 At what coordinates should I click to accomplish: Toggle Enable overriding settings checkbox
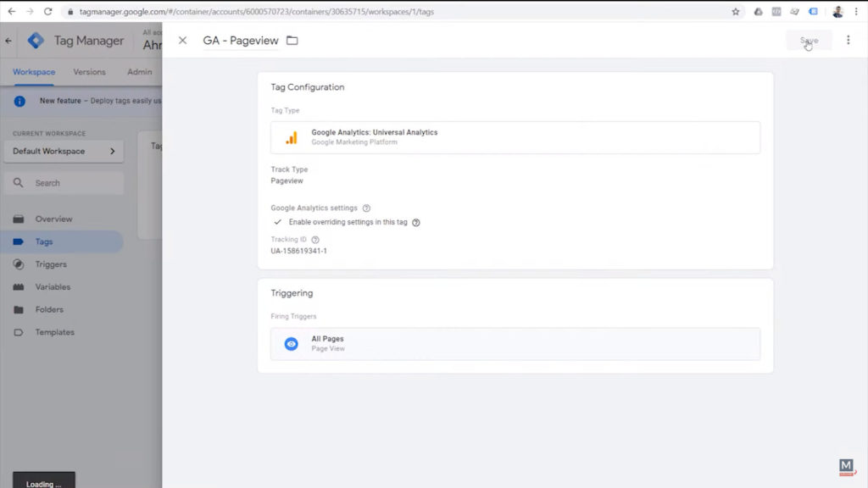[x=277, y=222]
